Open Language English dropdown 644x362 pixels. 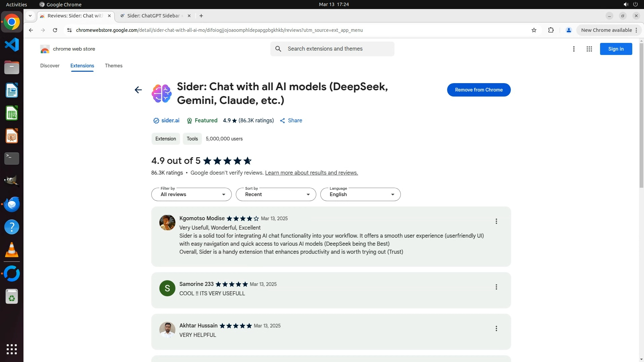pyautogui.click(x=360, y=194)
